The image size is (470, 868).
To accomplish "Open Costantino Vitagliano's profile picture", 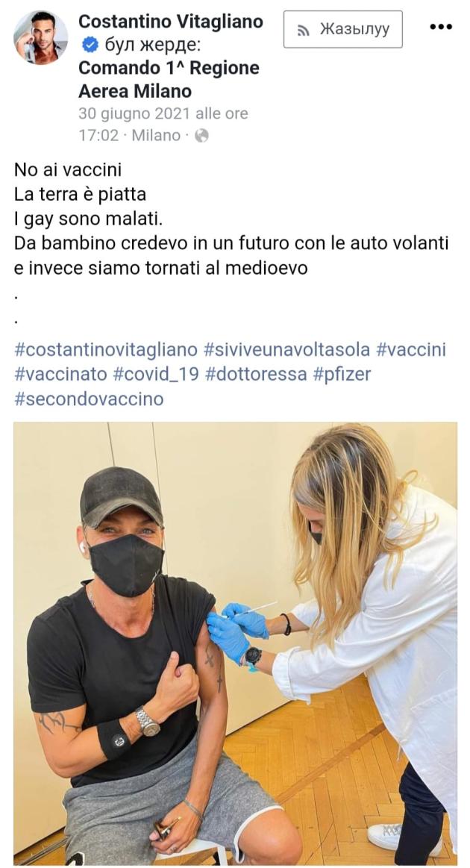I will pos(40,37).
